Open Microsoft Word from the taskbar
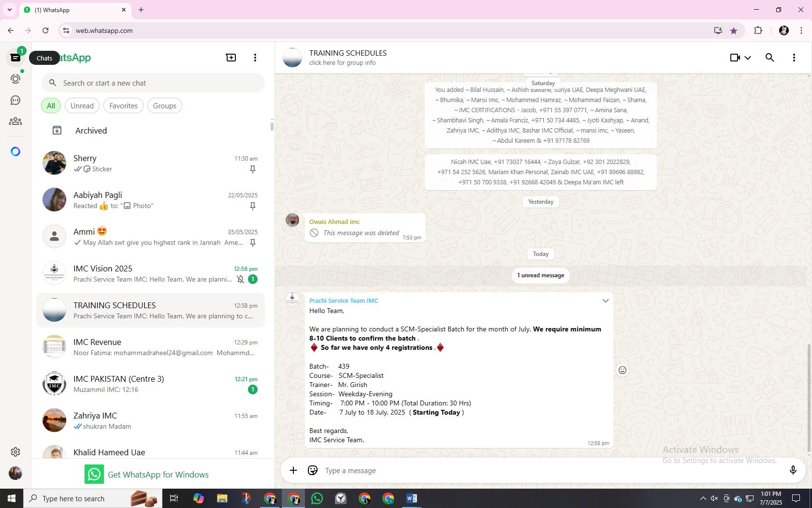 412,498
